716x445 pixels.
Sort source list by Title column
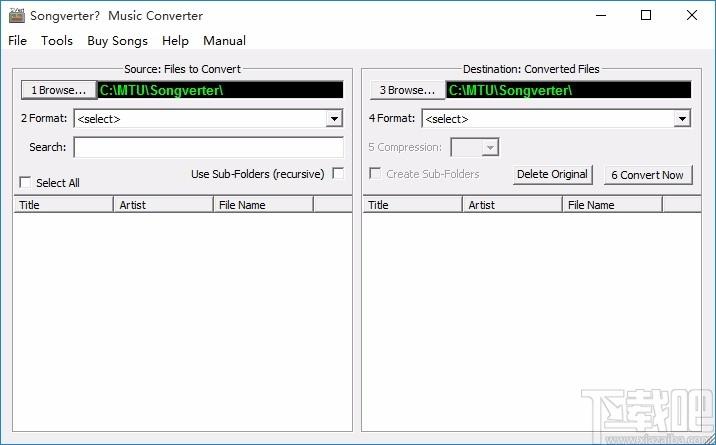pos(63,205)
